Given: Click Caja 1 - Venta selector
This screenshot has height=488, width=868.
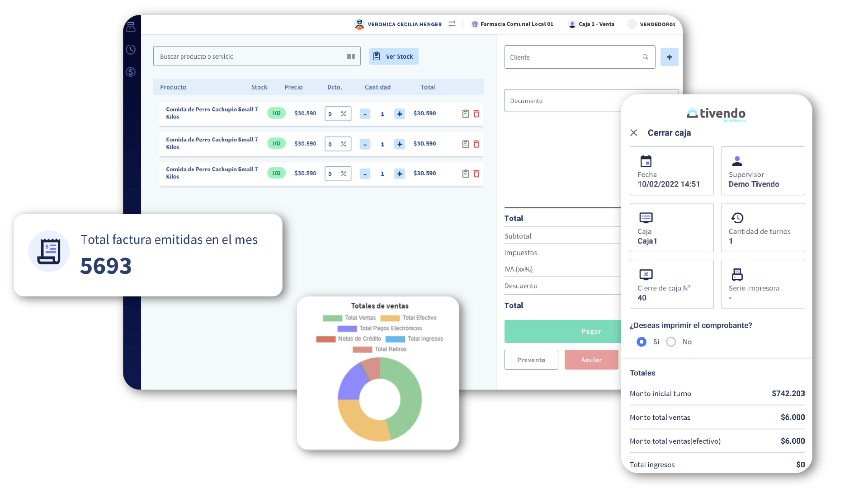Looking at the screenshot, I should [591, 24].
